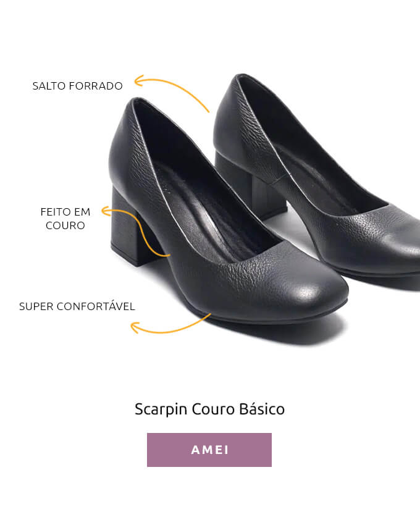Click the back shoe's leather vamp
The width and height of the screenshot is (420, 525).
[375, 234]
